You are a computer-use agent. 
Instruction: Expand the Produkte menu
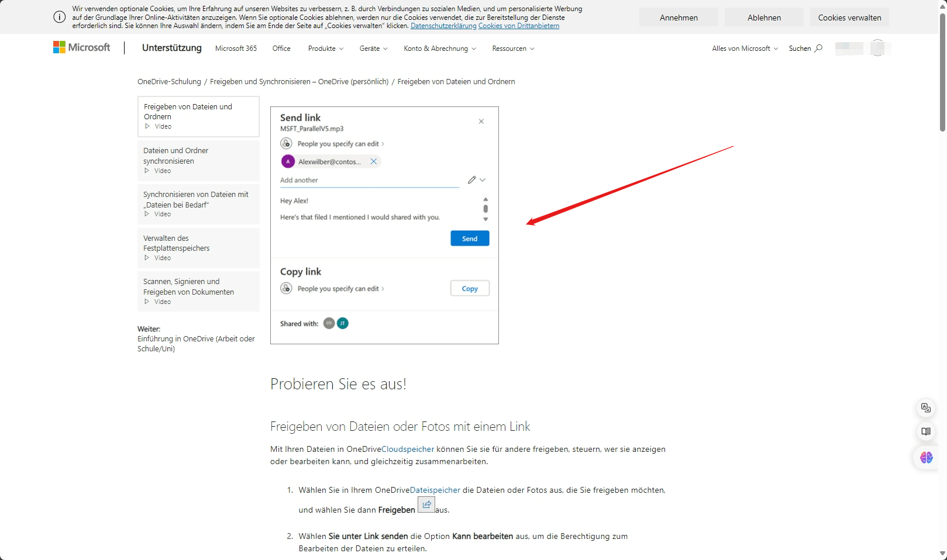pos(326,49)
